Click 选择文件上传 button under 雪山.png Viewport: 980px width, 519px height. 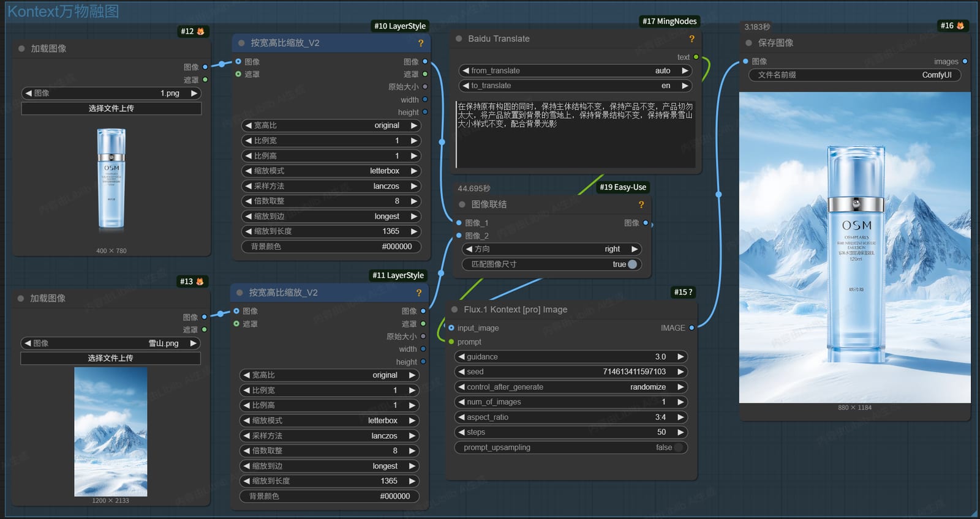110,358
